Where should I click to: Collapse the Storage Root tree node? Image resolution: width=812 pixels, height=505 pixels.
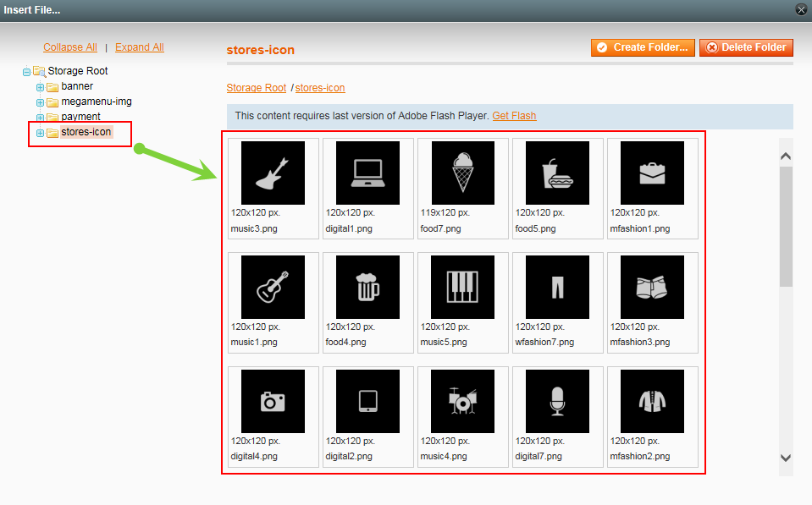click(26, 72)
